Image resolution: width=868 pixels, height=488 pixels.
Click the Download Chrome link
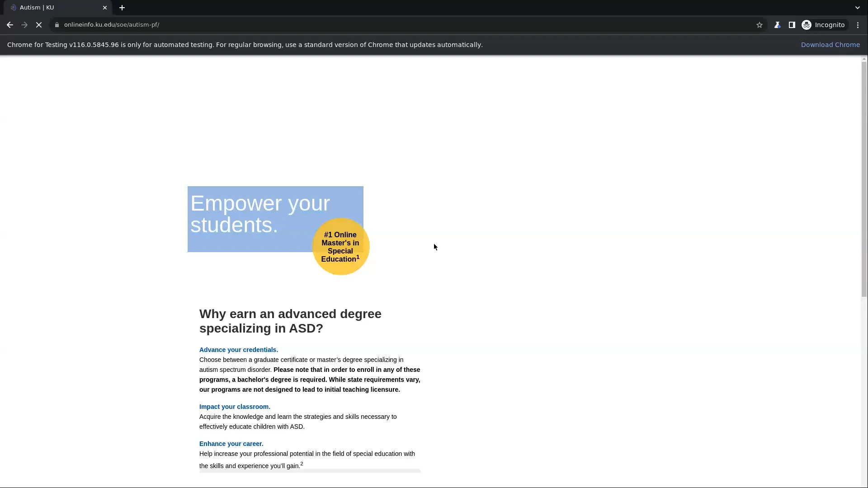pos(831,44)
